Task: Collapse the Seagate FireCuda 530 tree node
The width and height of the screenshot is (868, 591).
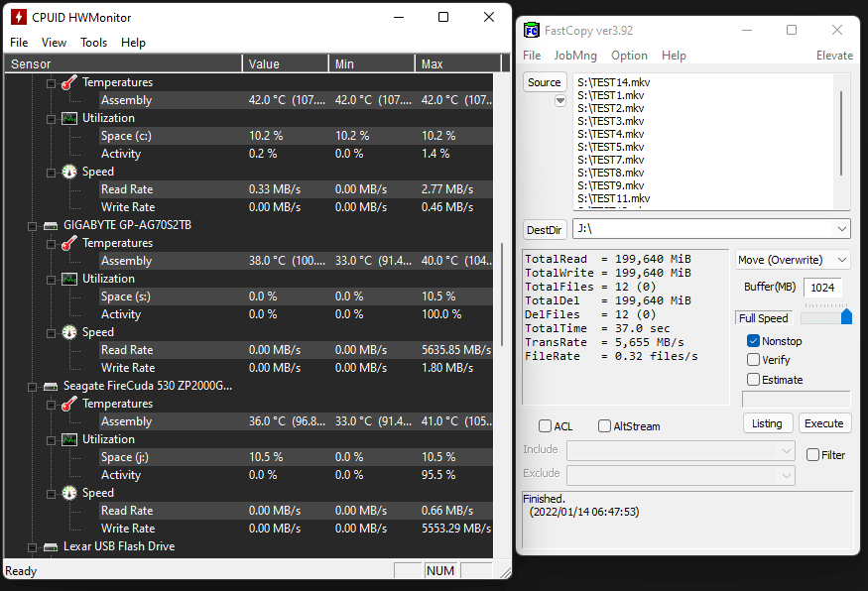Action: 32,387
